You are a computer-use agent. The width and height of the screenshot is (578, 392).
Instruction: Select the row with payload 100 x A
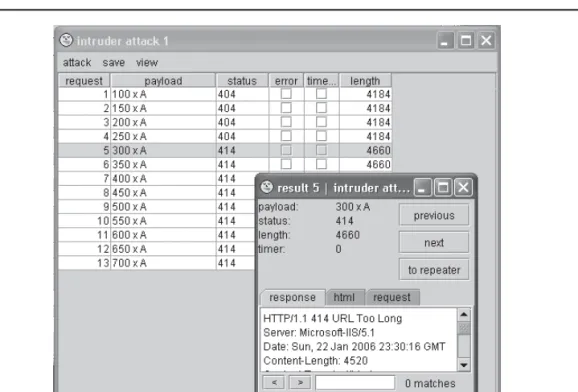pos(225,94)
